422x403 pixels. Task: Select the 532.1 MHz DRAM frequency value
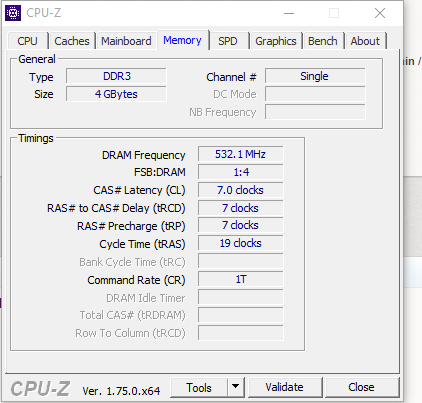241,154
